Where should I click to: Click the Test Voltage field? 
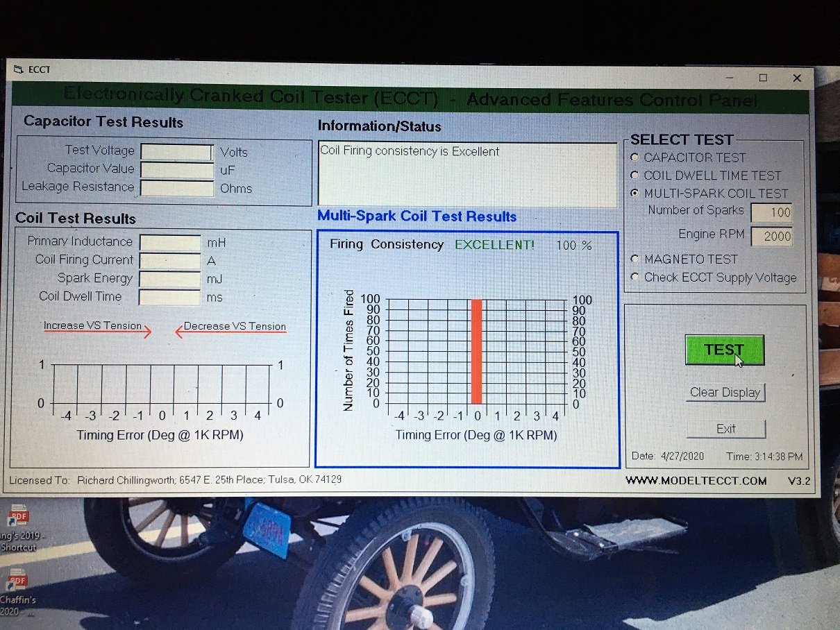coord(177,152)
